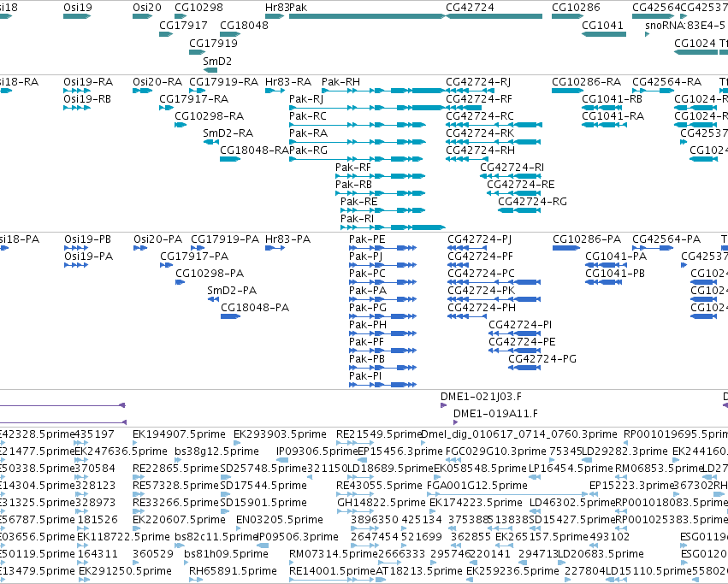728x584 pixels.
Task: Open the Hr83-RA transcript label
Action: point(288,82)
